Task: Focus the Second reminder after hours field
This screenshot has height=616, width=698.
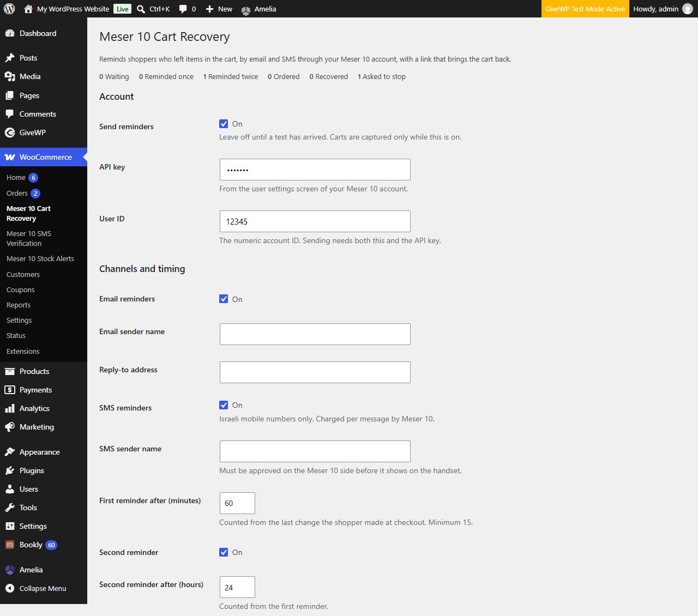Action: pyautogui.click(x=237, y=587)
